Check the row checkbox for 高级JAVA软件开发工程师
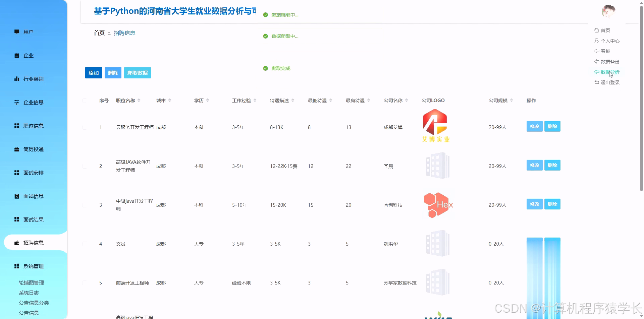The image size is (644, 319). (85, 166)
